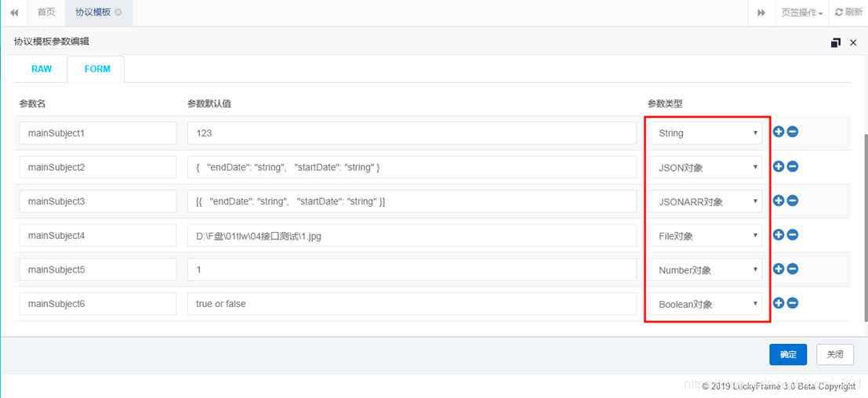This screenshot has height=398, width=868.
Task: Add a row after mainSubject5
Action: click(779, 269)
